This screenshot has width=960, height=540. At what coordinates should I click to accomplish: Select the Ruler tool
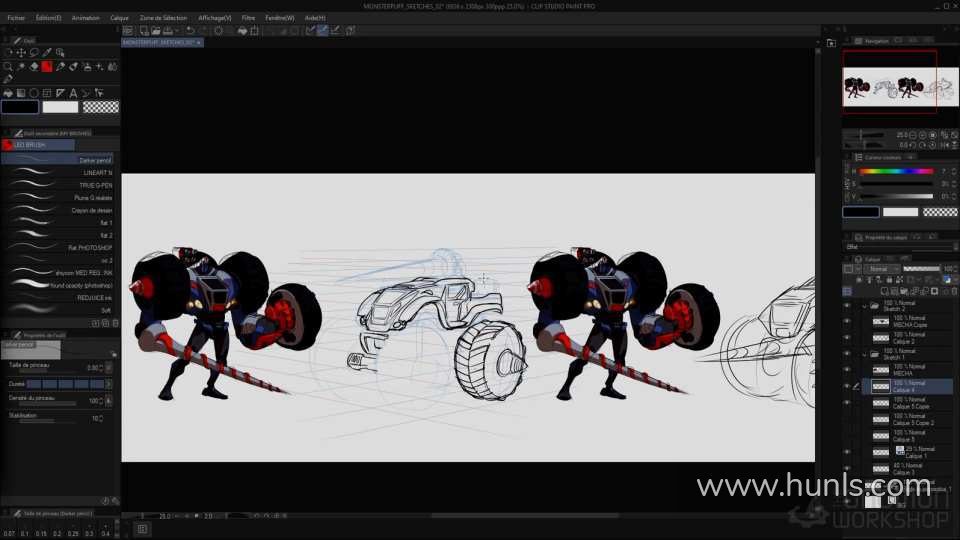pyautogui.click(x=60, y=93)
